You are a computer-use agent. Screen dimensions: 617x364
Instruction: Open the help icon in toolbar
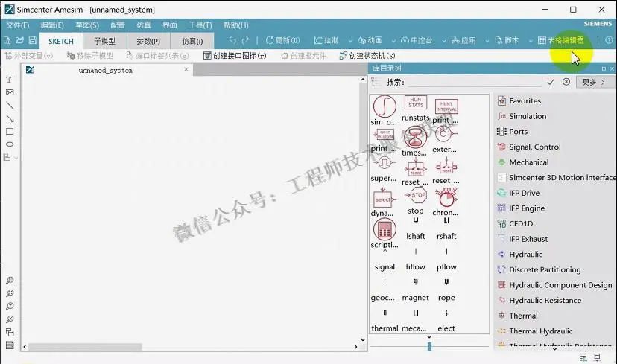(x=609, y=40)
